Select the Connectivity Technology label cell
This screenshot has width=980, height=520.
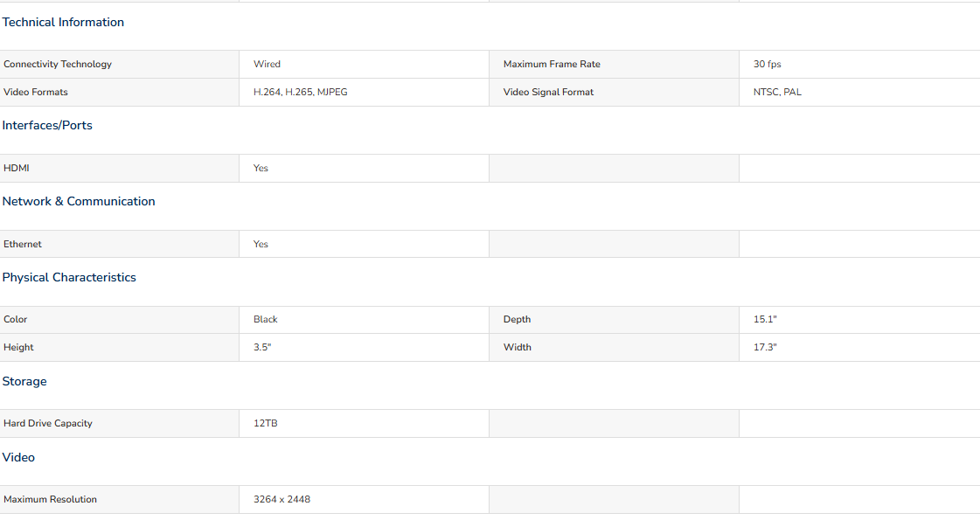[120, 65]
